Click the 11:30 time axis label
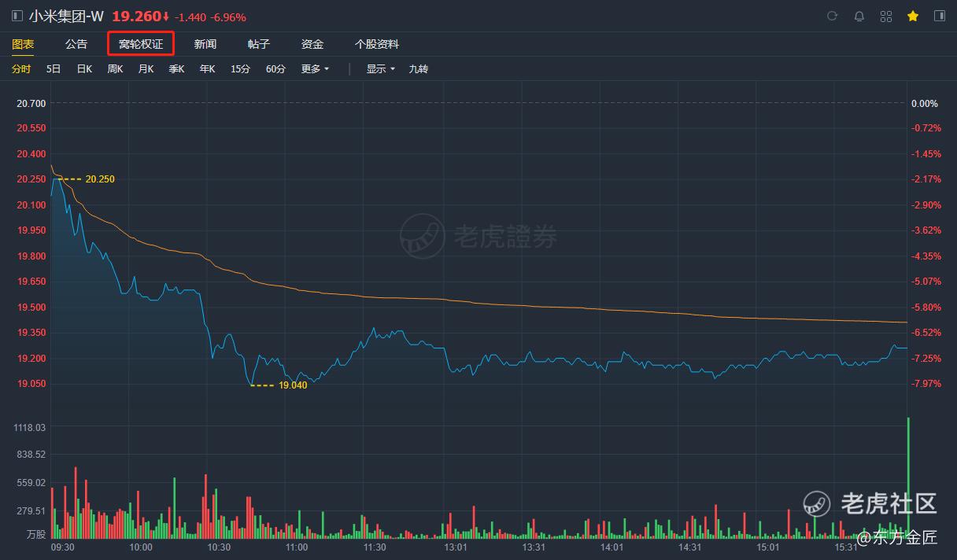 375,547
